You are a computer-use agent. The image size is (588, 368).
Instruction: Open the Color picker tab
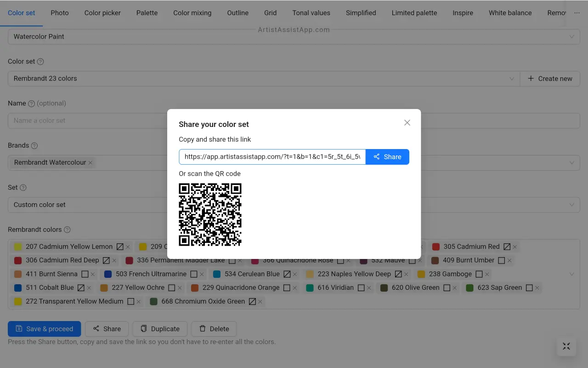[x=102, y=13]
